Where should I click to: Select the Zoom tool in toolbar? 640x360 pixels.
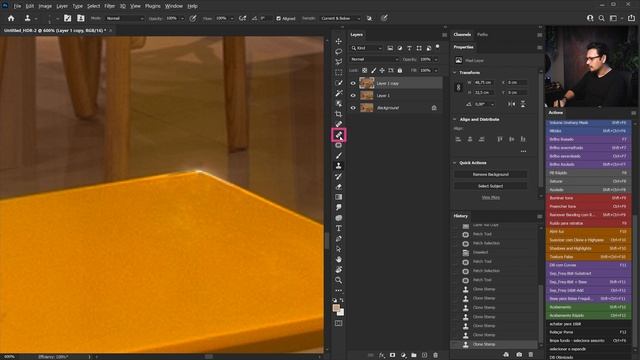point(338,280)
